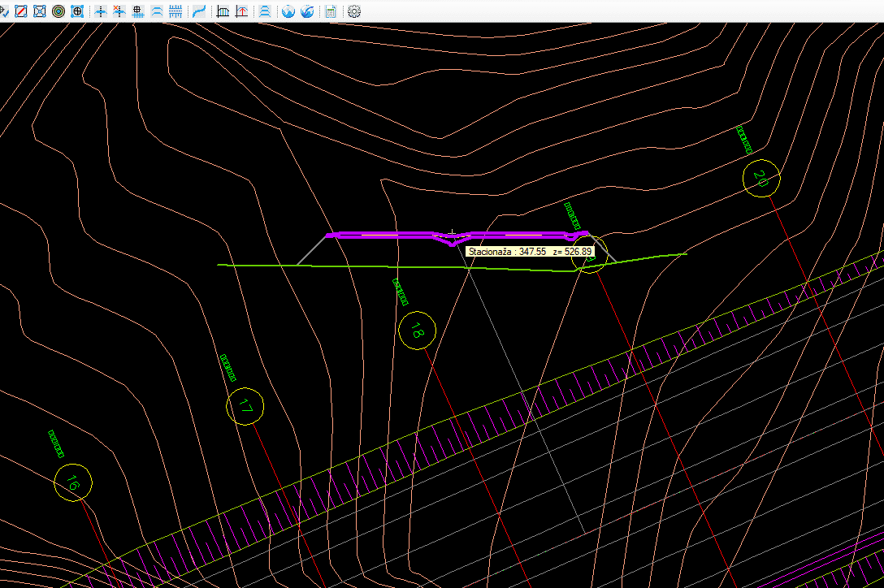Click the stacked blue arcs icon
This screenshot has width=884, height=588.
[265, 11]
